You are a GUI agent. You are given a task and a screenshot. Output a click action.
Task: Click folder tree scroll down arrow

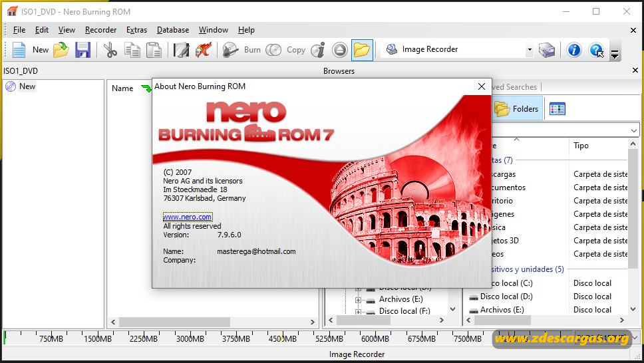[x=452, y=309]
